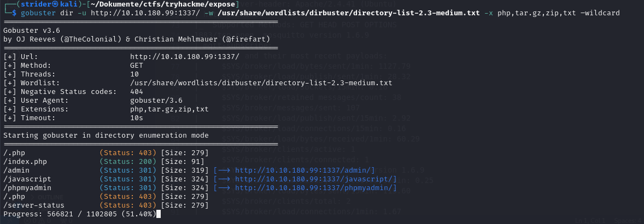The width and height of the screenshot is (644, 224).
Task: Click the /server-status result entry
Action: 34,205
